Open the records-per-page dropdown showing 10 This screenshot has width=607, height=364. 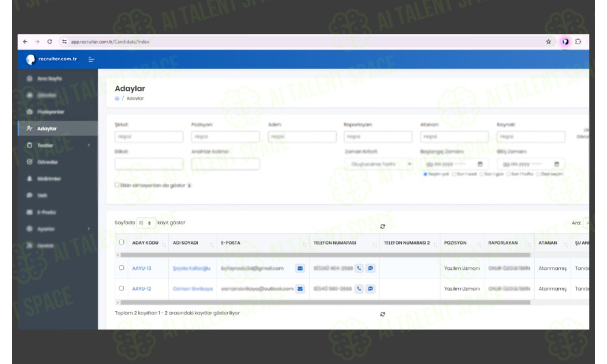(146, 223)
